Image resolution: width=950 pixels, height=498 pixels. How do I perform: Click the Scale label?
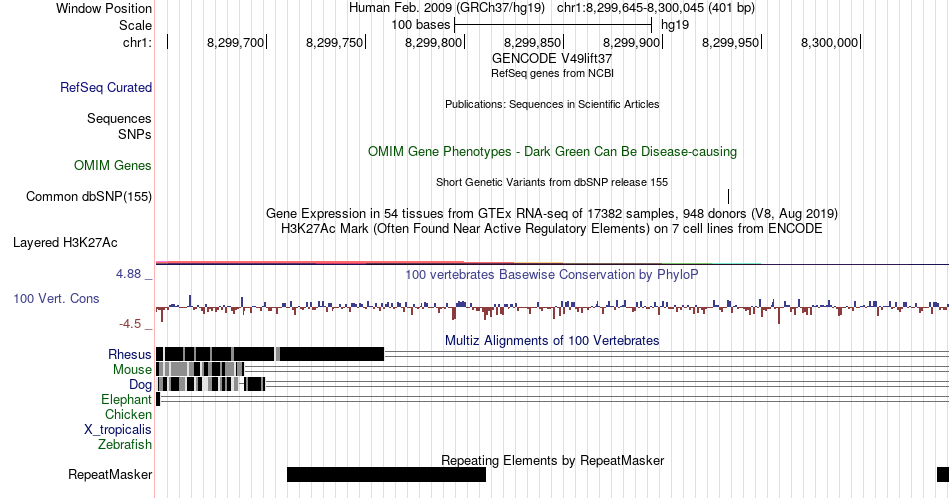coord(135,25)
